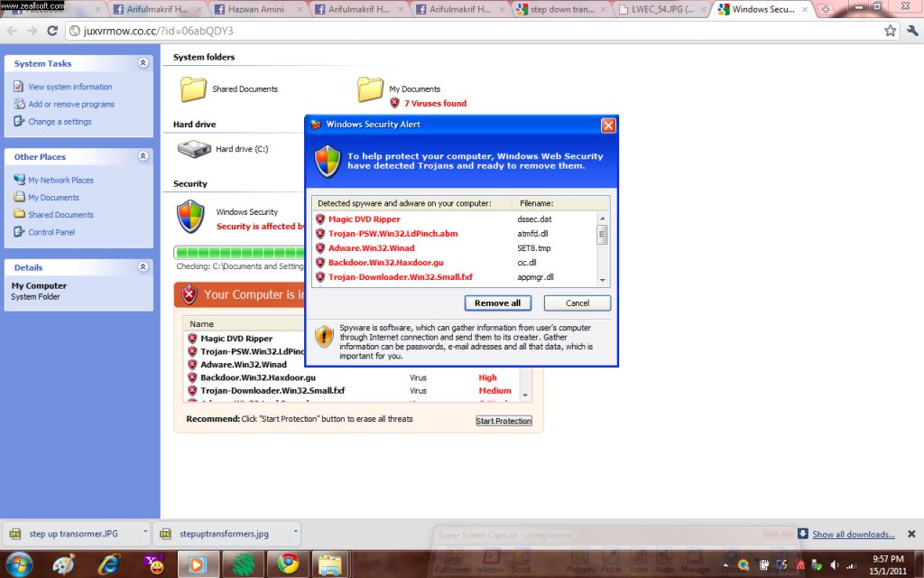Collapse the Details panel

143,266
